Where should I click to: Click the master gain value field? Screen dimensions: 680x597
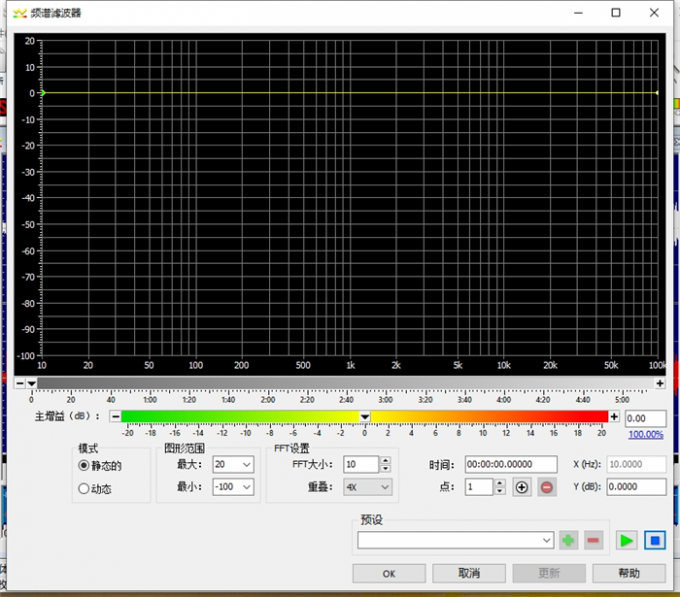click(x=645, y=418)
